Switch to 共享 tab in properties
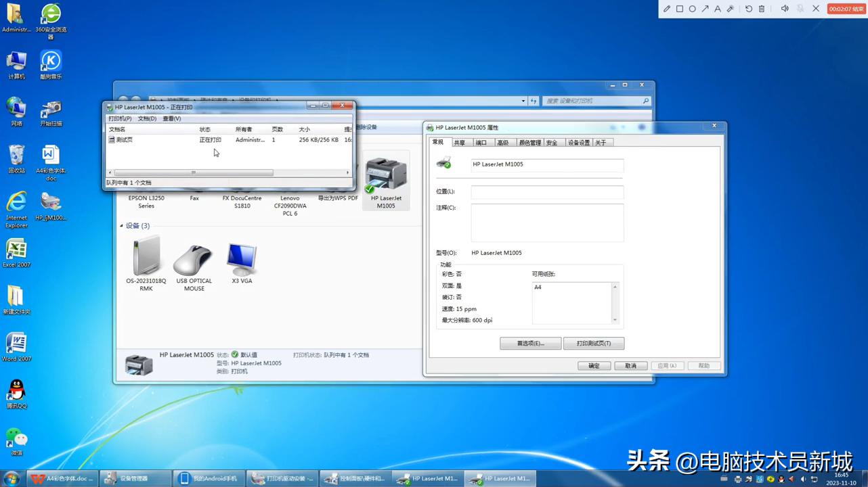Viewport: 868px width, 487px height. [460, 143]
